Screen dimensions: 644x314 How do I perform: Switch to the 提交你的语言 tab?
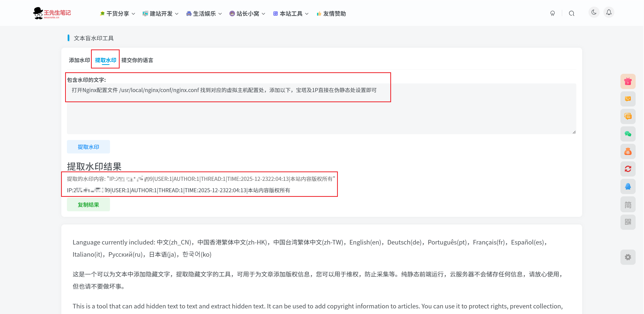coord(137,60)
